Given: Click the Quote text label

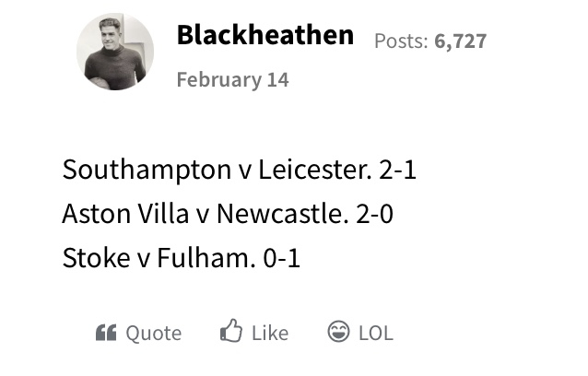Looking at the screenshot, I should pyautogui.click(x=153, y=334).
